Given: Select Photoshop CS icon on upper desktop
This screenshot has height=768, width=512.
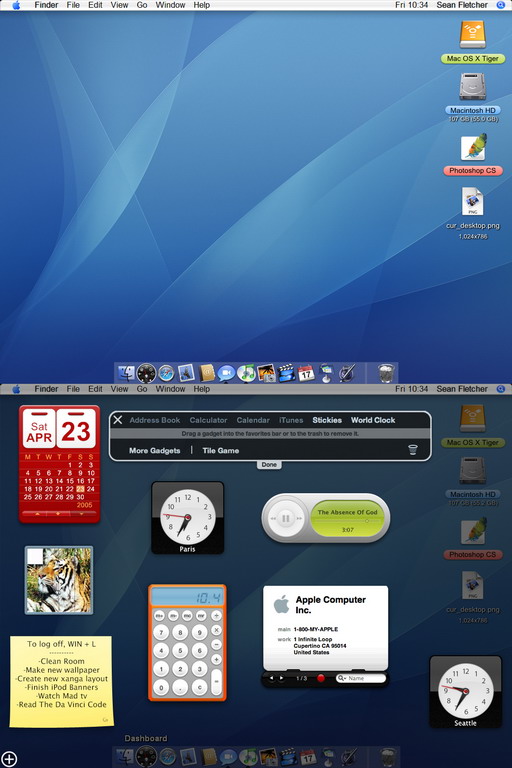Looking at the screenshot, I should pos(473,147).
